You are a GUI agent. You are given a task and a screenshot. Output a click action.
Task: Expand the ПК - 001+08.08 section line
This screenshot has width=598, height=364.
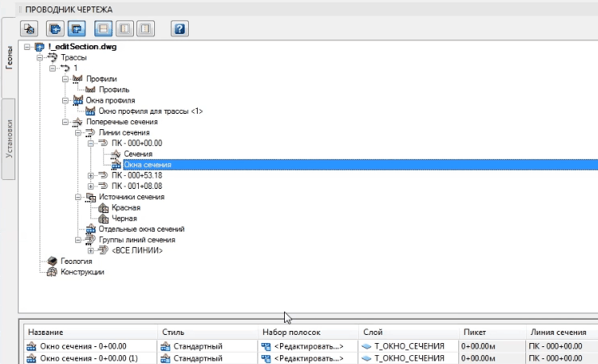click(91, 186)
